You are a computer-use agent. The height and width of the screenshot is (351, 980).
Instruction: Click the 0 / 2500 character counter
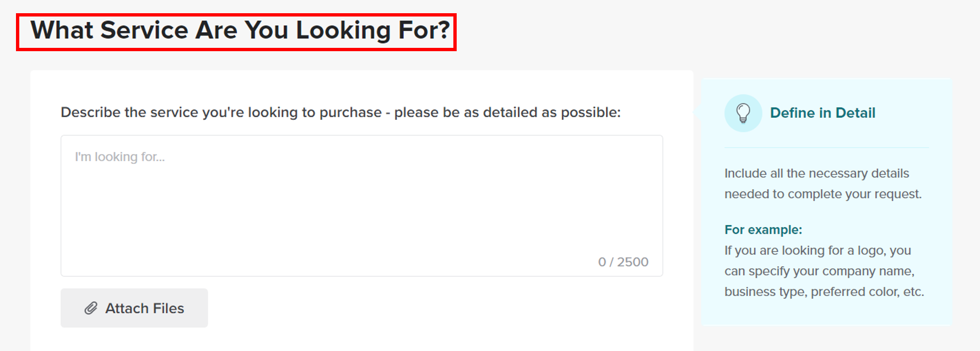(623, 262)
